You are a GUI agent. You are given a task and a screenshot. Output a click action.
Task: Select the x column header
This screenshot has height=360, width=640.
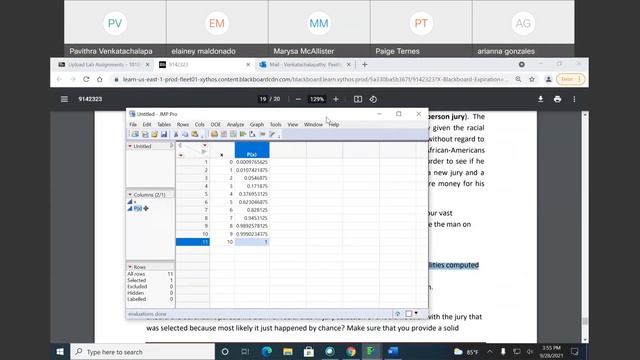click(222, 150)
